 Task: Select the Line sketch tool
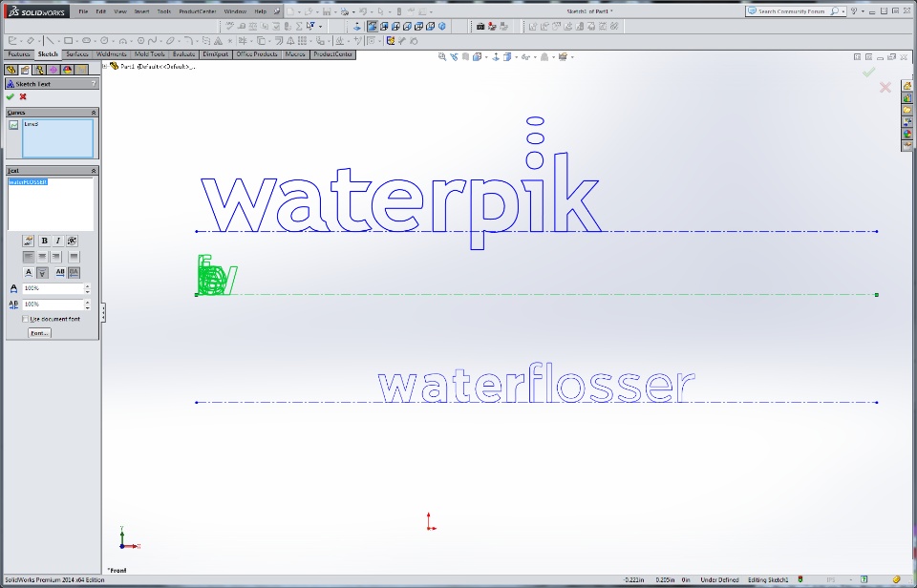point(50,41)
